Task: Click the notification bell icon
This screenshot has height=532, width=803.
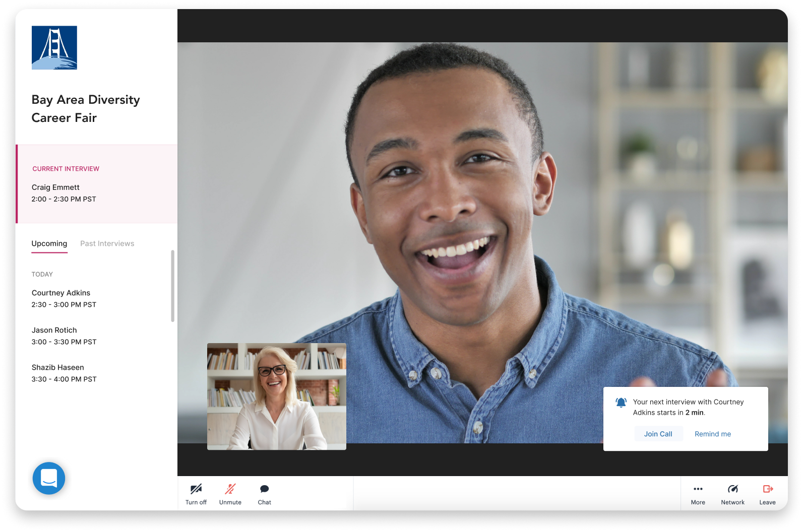Action: (621, 403)
